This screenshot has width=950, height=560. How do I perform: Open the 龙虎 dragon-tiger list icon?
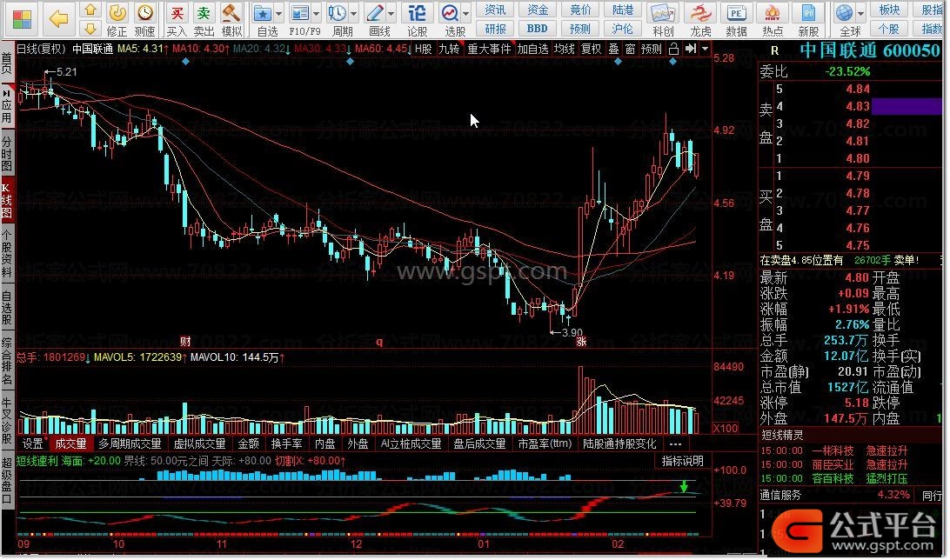pyautogui.click(x=701, y=19)
